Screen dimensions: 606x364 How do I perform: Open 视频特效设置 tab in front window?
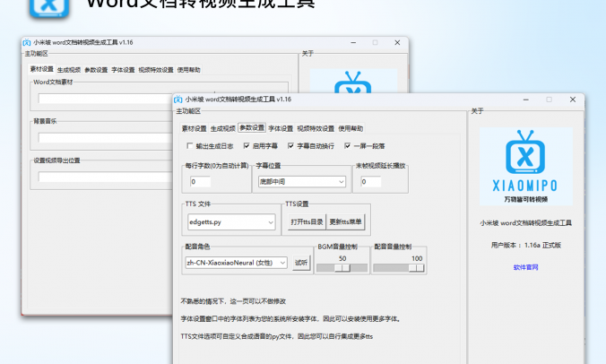[x=316, y=129]
